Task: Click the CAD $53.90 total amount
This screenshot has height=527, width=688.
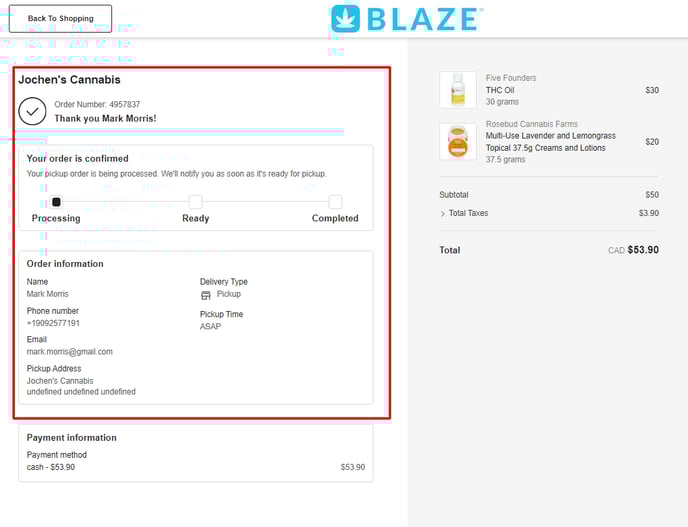Action: point(633,250)
